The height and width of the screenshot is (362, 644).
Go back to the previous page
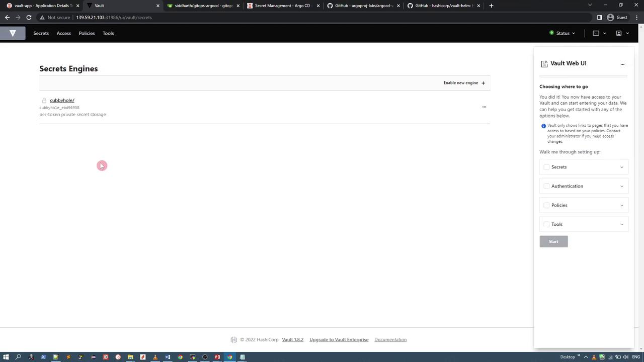(7, 17)
